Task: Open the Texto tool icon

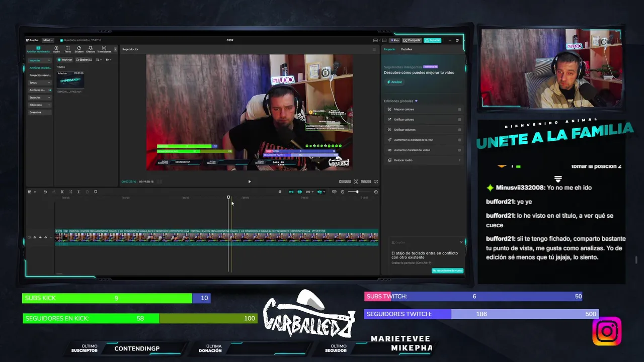Action: (x=67, y=49)
